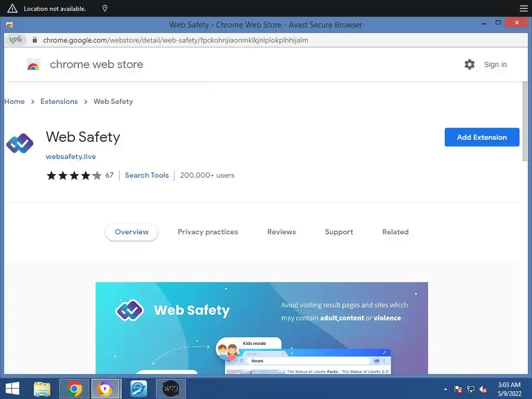Screen dimensions: 532x399
Task: Go to Extensions breadcrumb
Action: coord(59,101)
